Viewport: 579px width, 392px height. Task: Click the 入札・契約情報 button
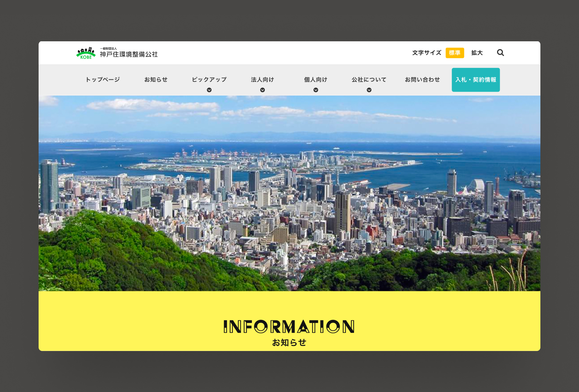tap(476, 80)
